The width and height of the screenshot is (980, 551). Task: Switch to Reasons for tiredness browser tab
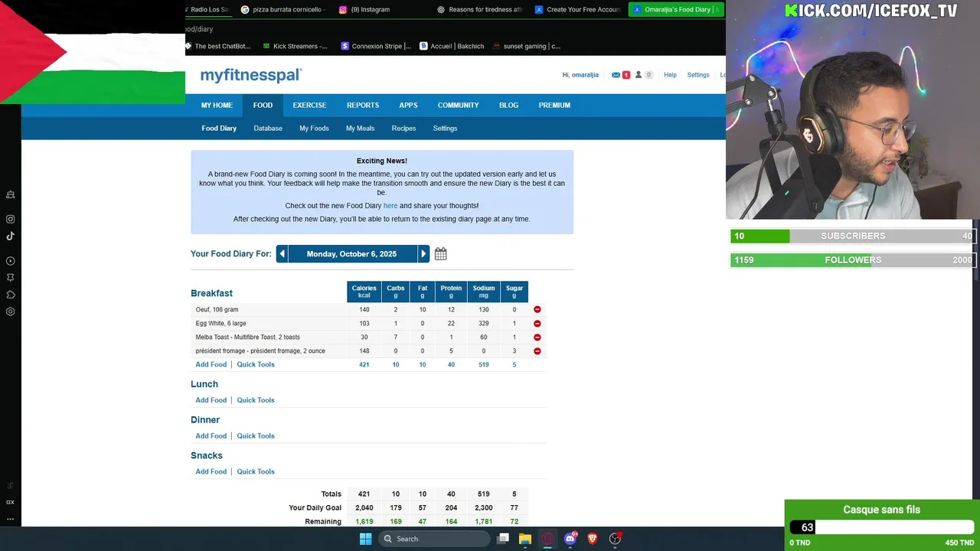tap(480, 9)
